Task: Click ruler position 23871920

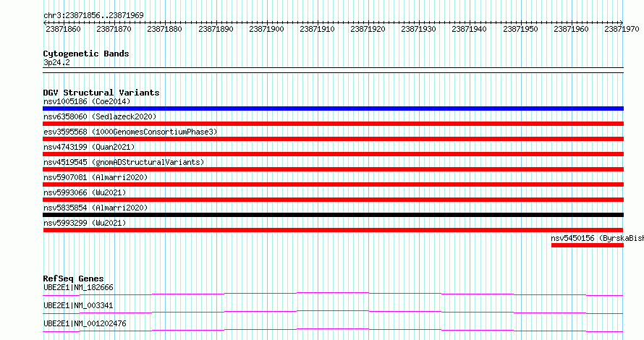Action: 368,29
